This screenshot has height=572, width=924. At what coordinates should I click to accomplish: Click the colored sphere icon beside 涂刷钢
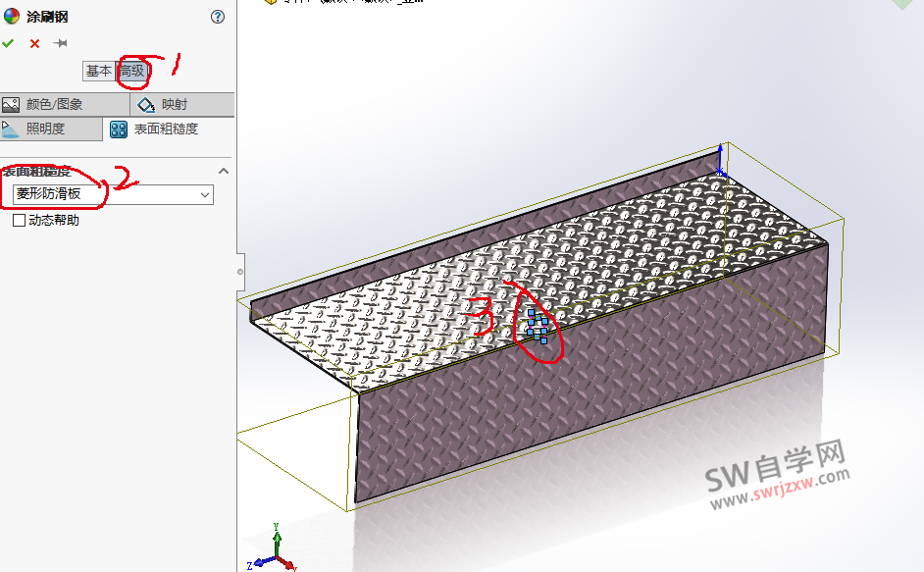click(x=12, y=17)
